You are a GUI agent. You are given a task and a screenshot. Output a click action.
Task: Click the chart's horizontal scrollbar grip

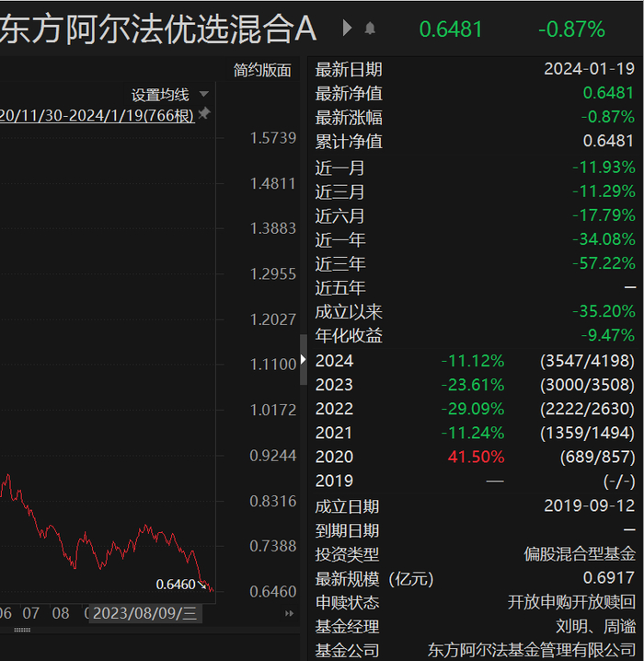point(22,630)
